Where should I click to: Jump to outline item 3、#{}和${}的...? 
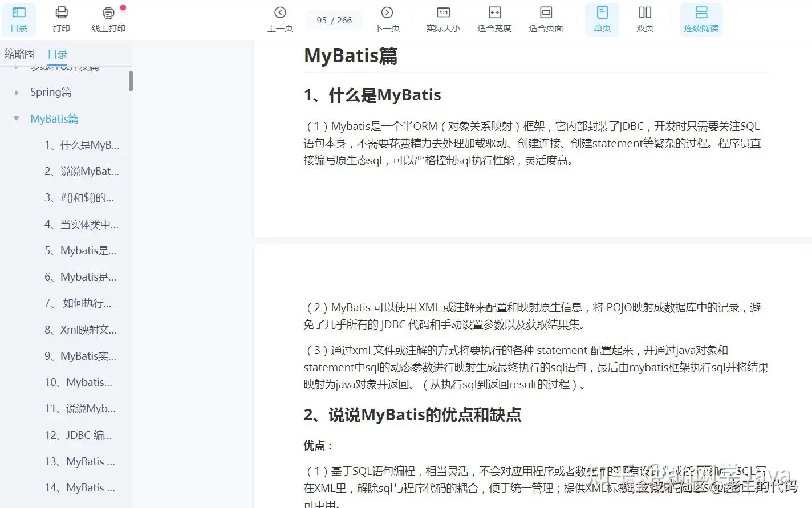(x=79, y=198)
